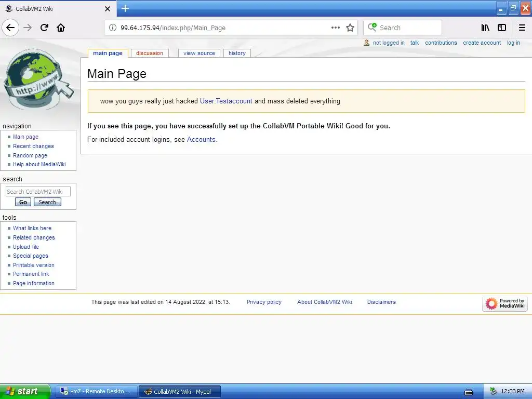This screenshot has width=532, height=399.
Task: Click the network tray icon near clock
Action: tap(493, 392)
